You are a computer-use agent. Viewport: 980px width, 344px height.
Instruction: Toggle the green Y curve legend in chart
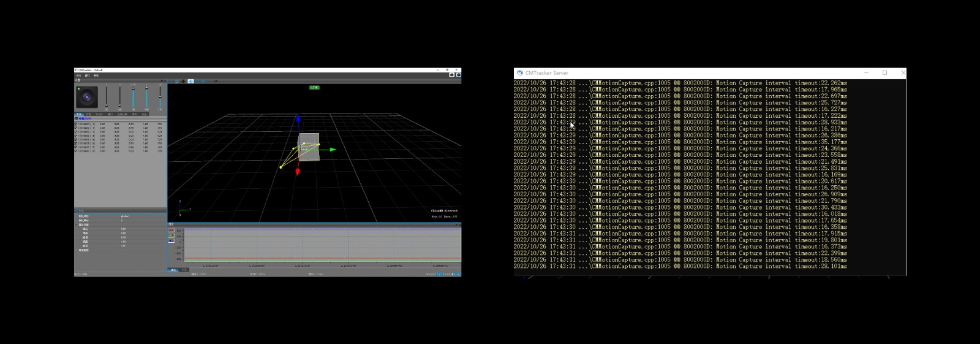coord(171,235)
